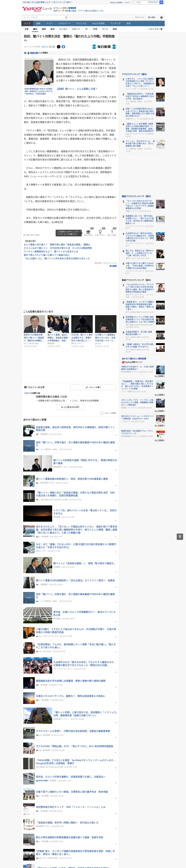Open マイページ
The image size is (186, 868).
tap(139, 18)
